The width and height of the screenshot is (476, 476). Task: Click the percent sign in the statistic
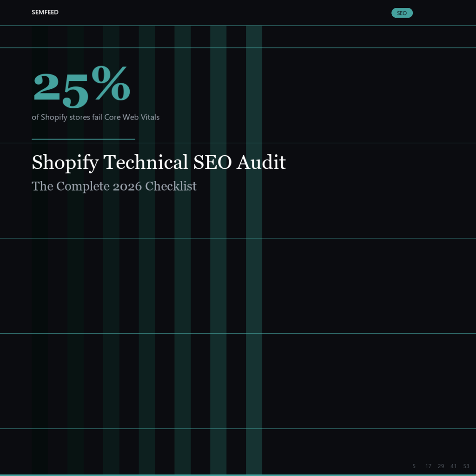pyautogui.click(x=111, y=83)
